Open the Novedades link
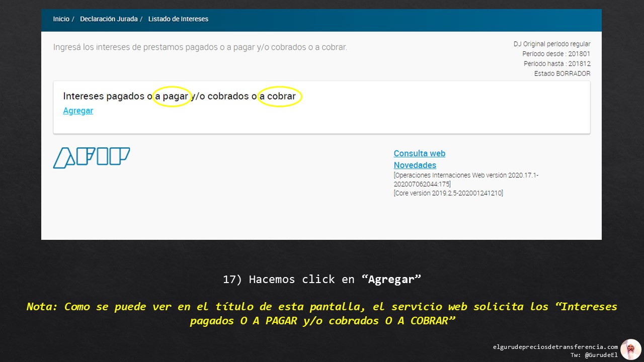 (x=415, y=165)
